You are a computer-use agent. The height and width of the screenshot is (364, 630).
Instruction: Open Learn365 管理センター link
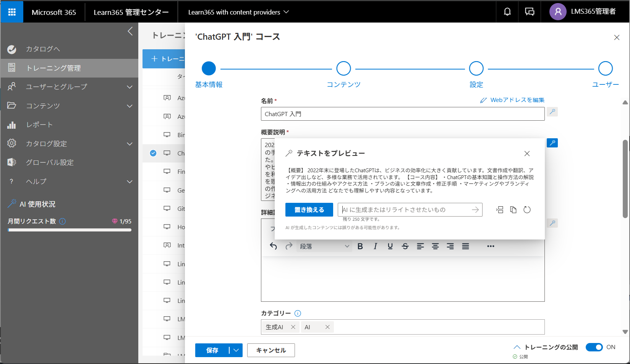click(131, 12)
